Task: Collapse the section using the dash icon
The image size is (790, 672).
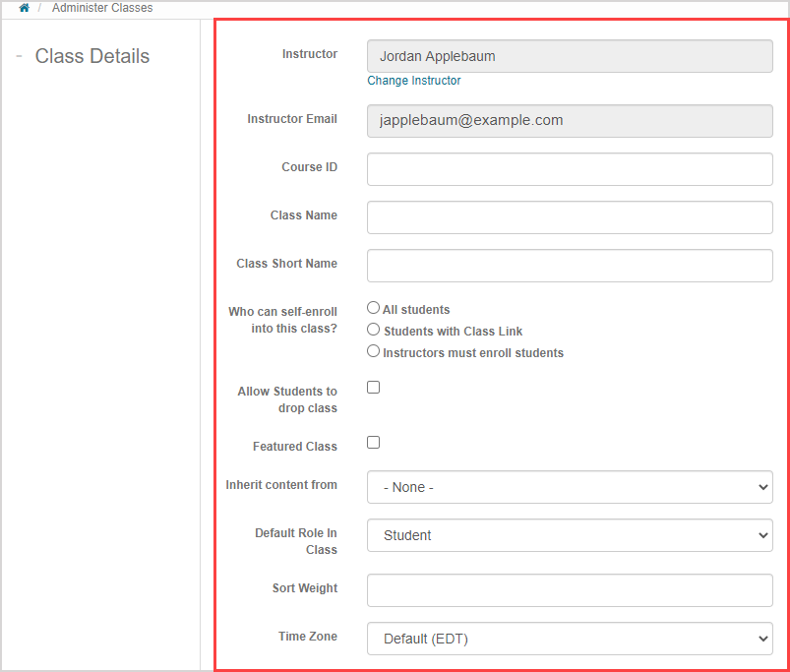Action: coord(19,56)
